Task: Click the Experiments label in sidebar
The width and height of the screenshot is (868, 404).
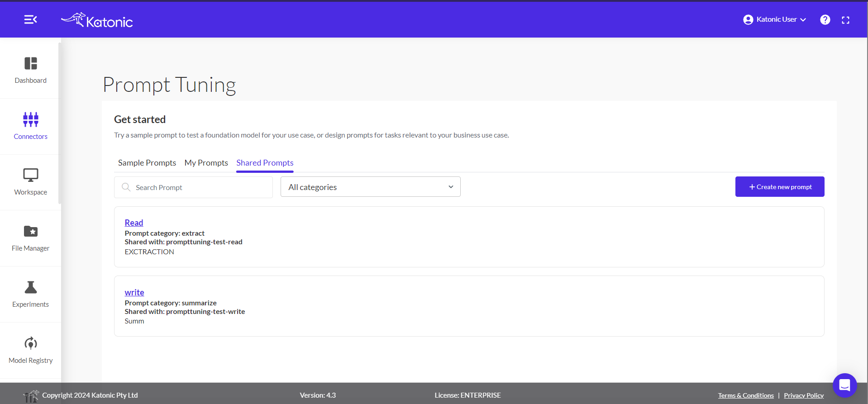Action: click(x=31, y=304)
